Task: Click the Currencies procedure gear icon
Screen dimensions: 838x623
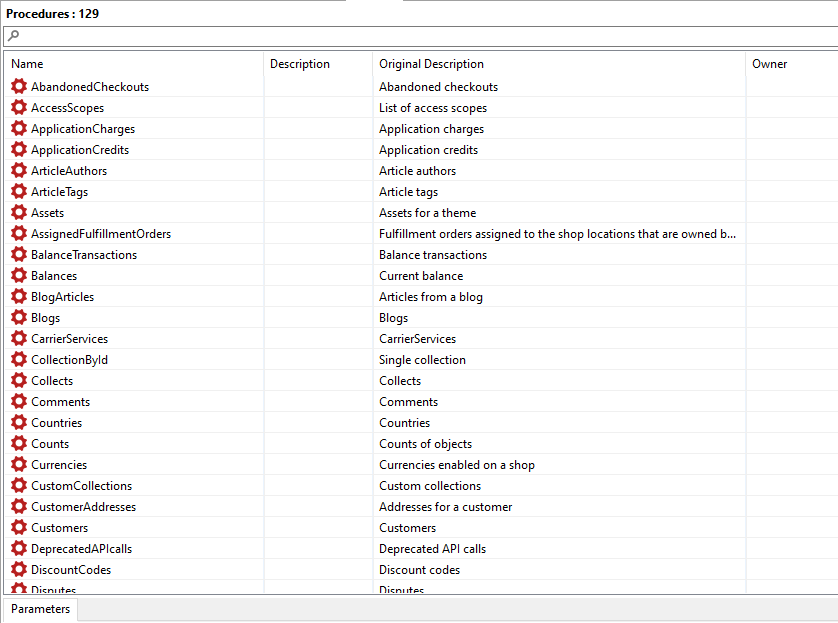Action: [19, 465]
